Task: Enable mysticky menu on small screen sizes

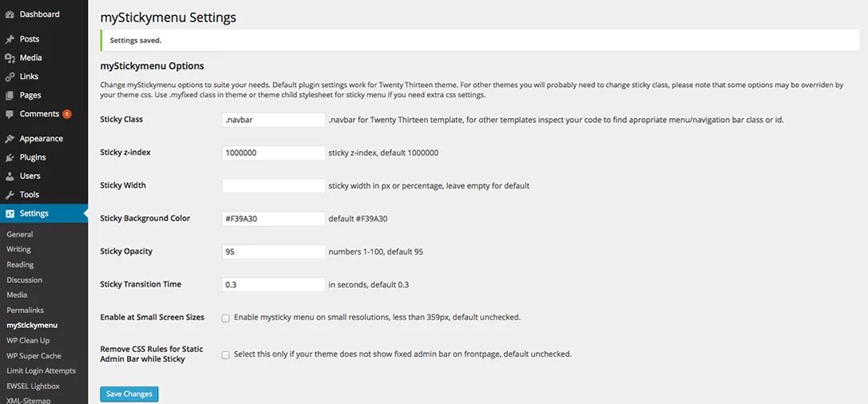Action: pos(226,318)
